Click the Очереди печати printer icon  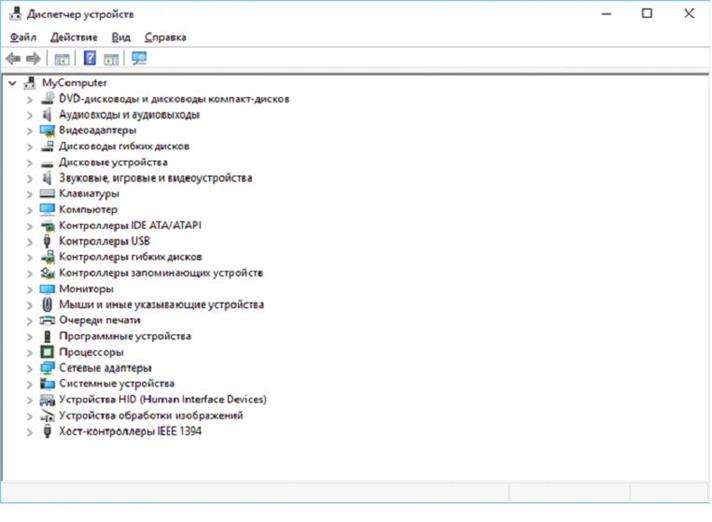coord(47,320)
